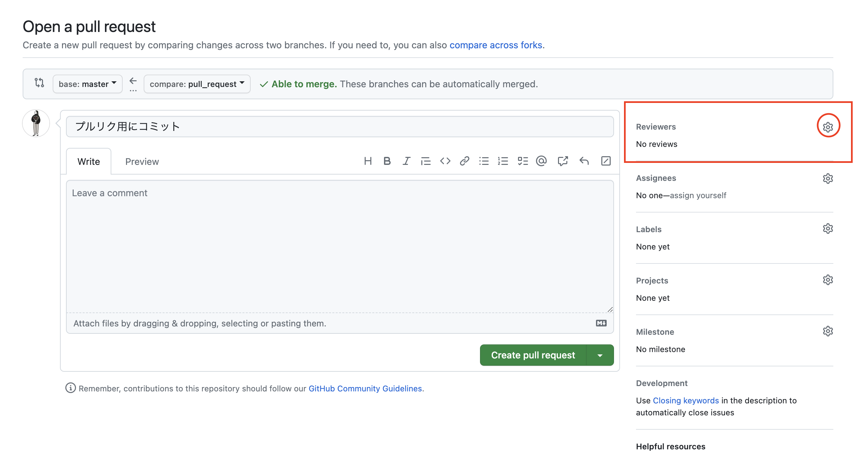The width and height of the screenshot is (868, 456).
Task: Apply bold text formatting
Action: 387,161
